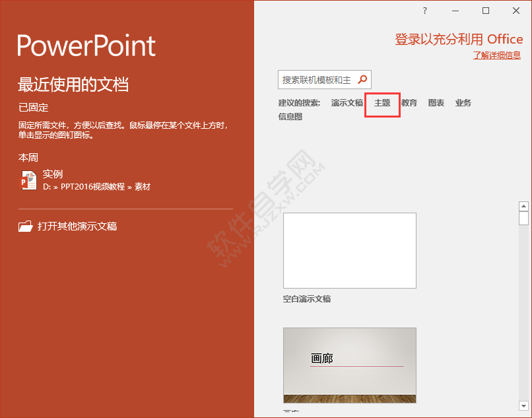532x418 pixels.
Task: Select suggested search 教育
Action: click(409, 103)
